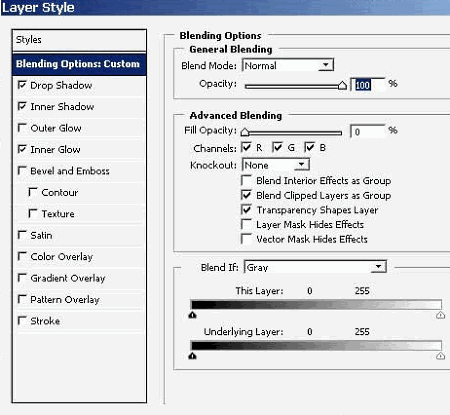Click the Layer Style title bar
This screenshot has width=450, height=415.
225,8
